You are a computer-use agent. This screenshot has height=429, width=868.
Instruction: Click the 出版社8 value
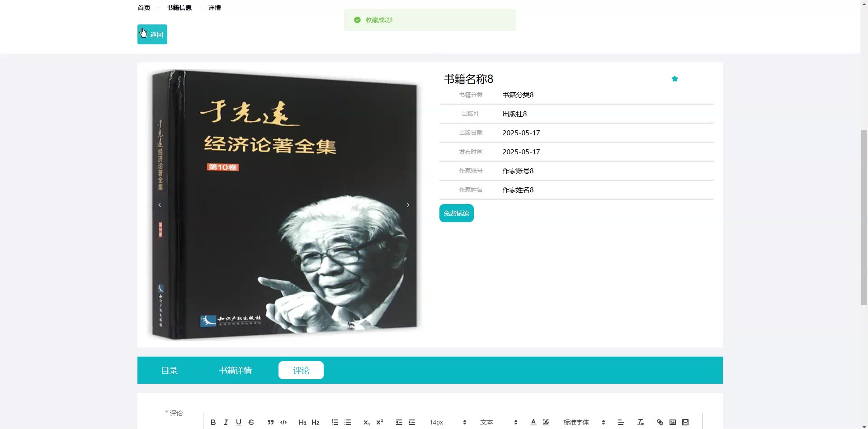[x=514, y=114]
